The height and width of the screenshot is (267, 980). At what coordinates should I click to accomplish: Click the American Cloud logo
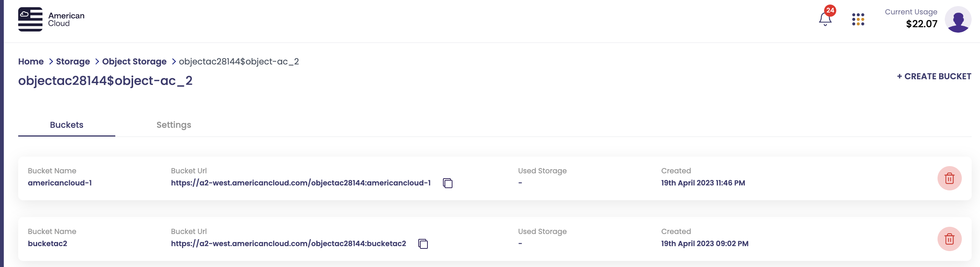51,19
